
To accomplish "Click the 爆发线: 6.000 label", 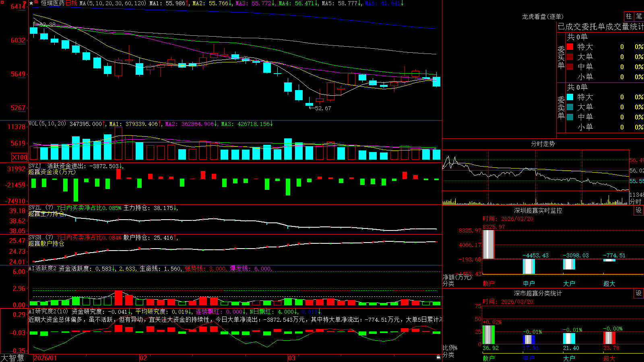I will pos(251,268).
